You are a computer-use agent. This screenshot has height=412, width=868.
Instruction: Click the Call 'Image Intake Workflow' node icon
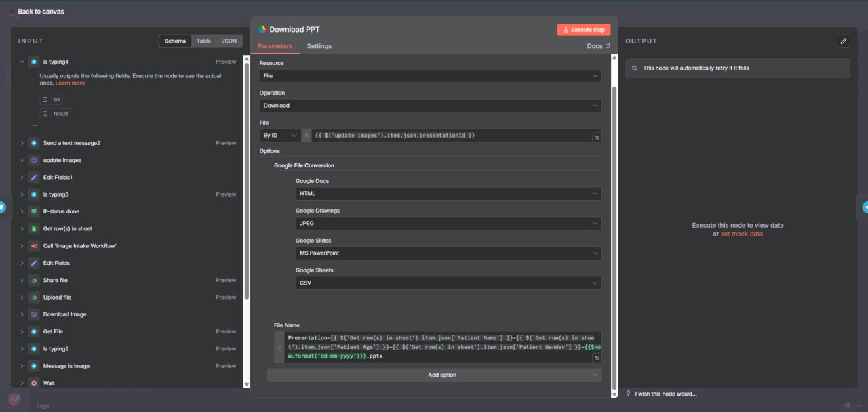tap(34, 246)
